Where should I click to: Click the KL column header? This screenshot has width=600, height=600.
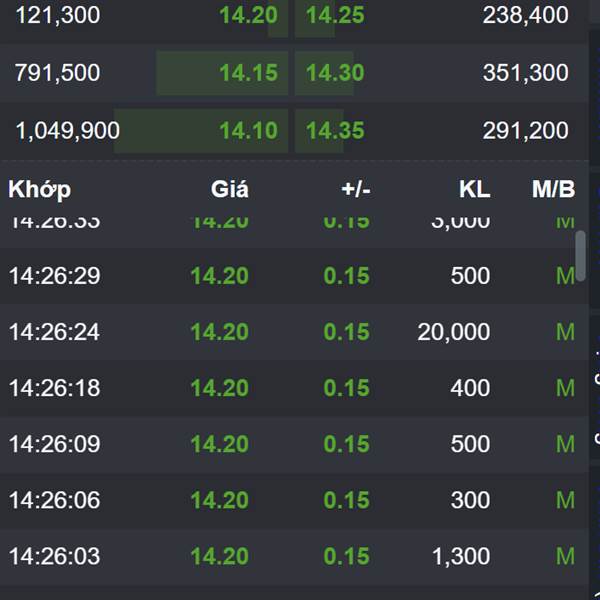pos(474,189)
